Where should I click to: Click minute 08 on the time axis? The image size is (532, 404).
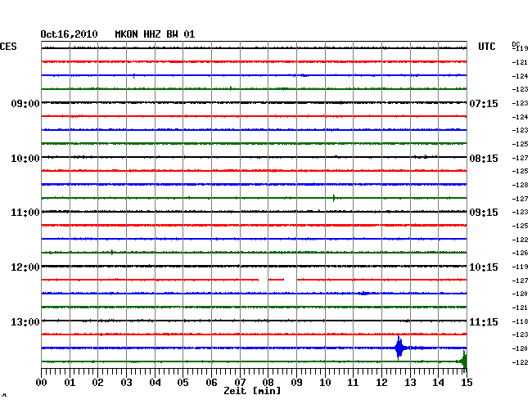(x=268, y=383)
